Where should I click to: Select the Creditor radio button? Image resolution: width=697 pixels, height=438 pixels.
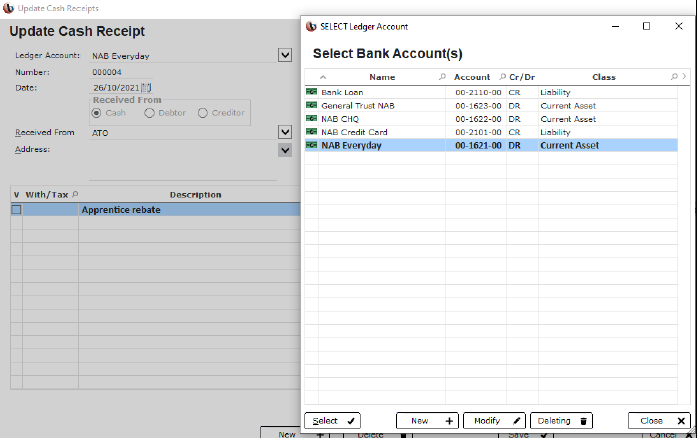203,113
